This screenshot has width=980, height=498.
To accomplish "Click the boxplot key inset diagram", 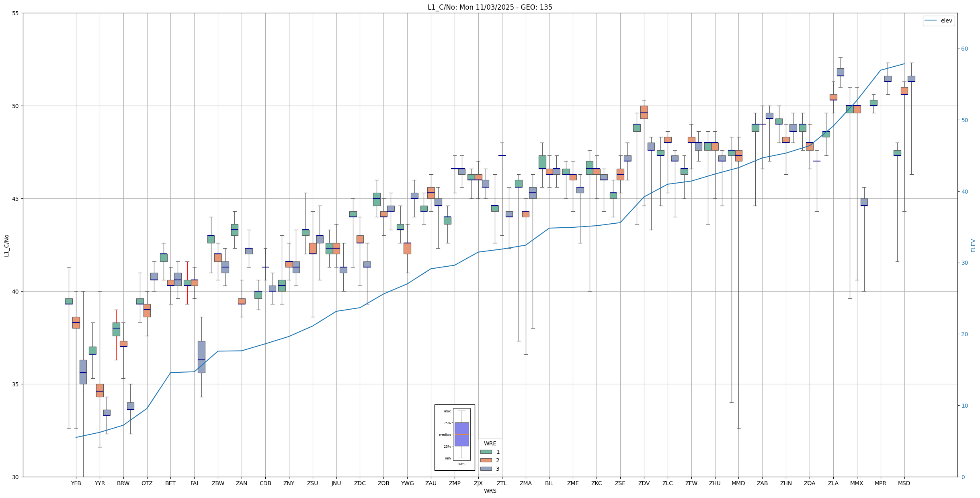I will (454, 437).
